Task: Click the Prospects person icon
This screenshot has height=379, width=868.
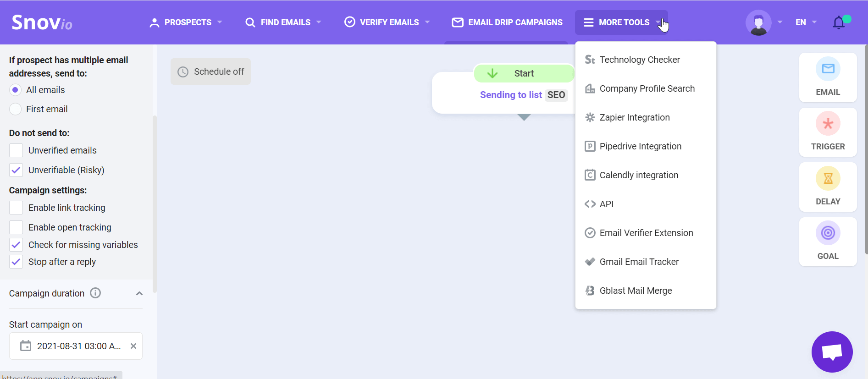Action: [x=155, y=22]
